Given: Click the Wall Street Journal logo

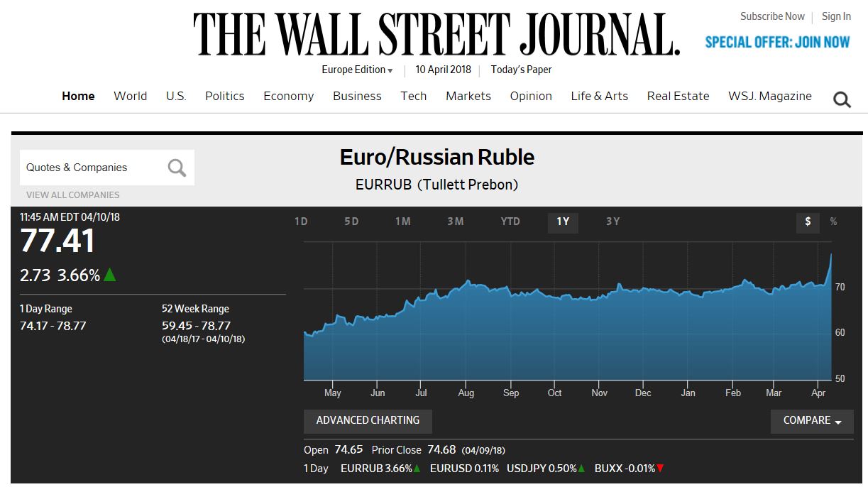Looking at the screenshot, I should pyautogui.click(x=436, y=34).
